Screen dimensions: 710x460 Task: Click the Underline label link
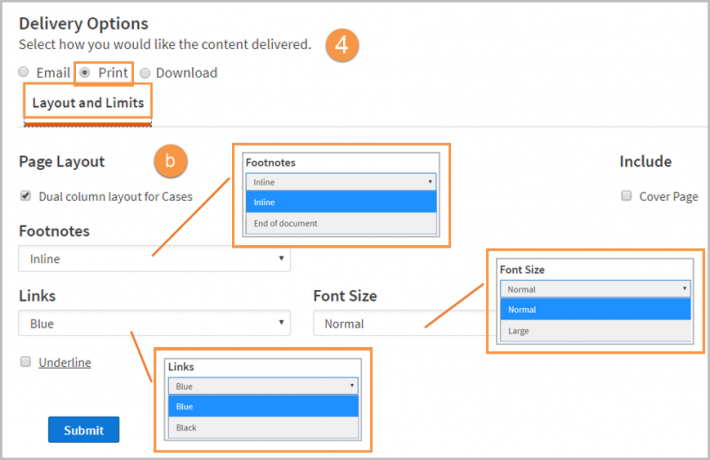point(65,363)
